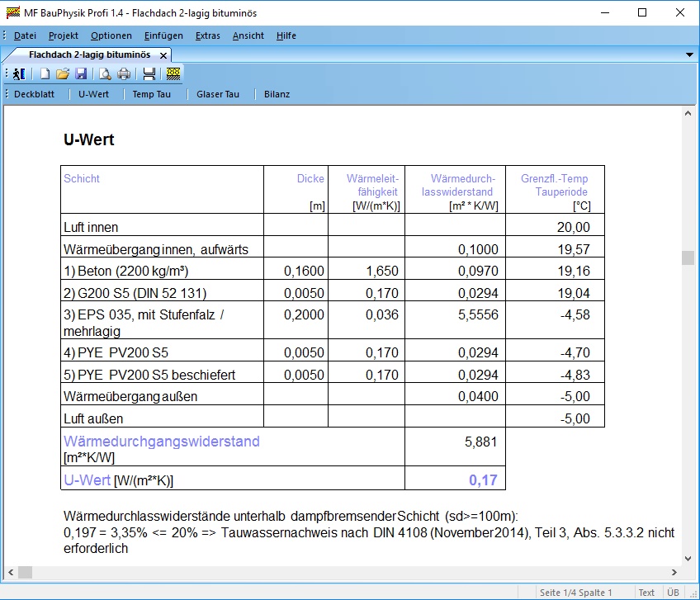Open print preview with the magnifier page icon

pos(106,73)
